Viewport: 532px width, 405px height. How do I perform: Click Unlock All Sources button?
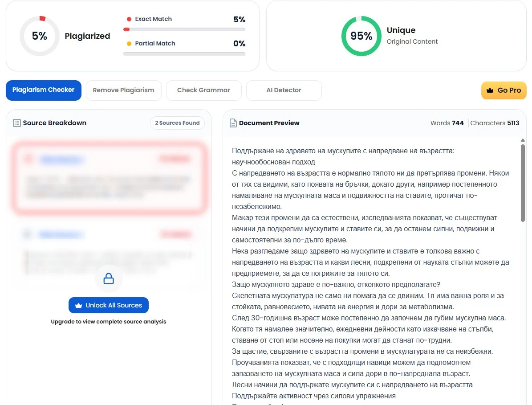[109, 305]
